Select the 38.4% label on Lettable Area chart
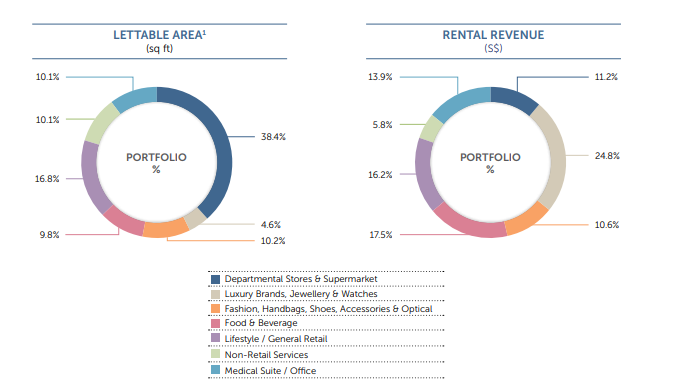Screen dimensions: 683x387 pos(273,137)
